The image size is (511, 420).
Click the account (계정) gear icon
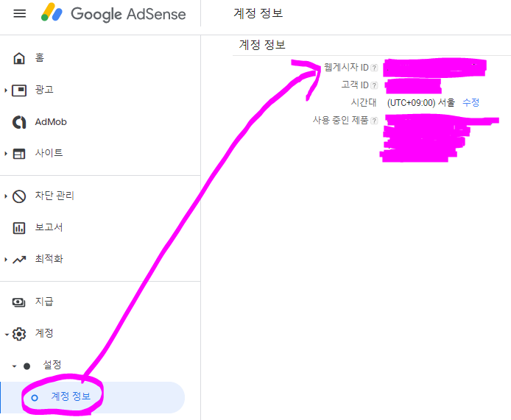19,334
